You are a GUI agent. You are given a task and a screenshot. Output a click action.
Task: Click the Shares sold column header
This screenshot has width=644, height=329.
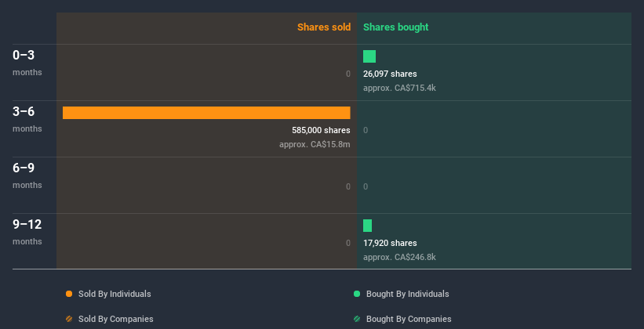(324, 27)
